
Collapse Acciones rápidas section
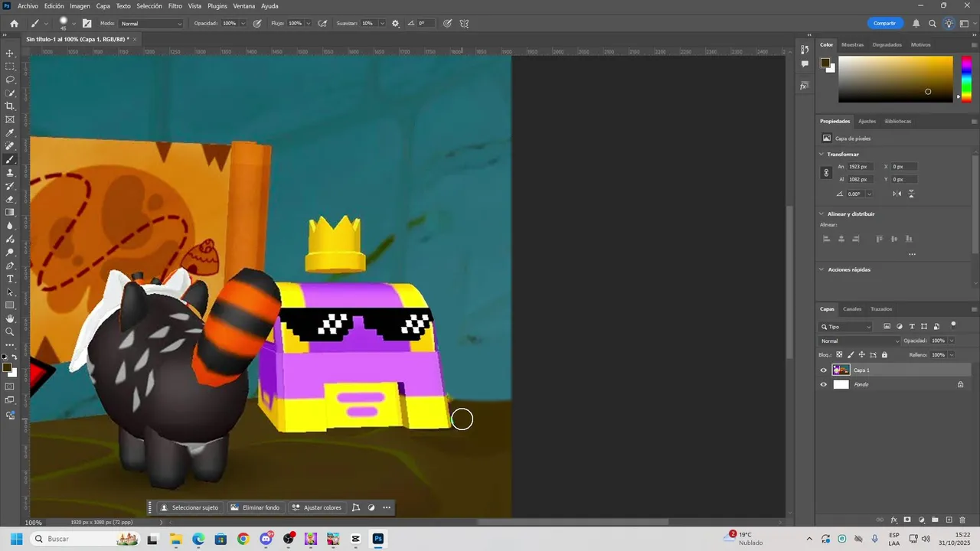coord(822,269)
